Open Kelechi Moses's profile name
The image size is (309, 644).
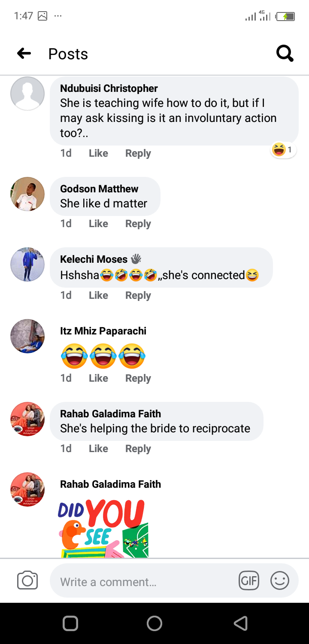[x=94, y=259]
